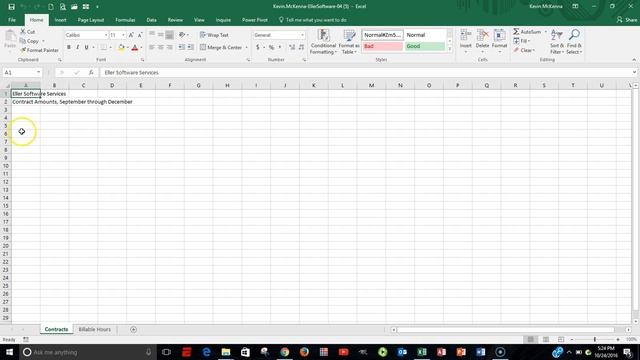The height and width of the screenshot is (360, 640).
Task: Click the Increase Decimal icon
Action: click(292, 47)
